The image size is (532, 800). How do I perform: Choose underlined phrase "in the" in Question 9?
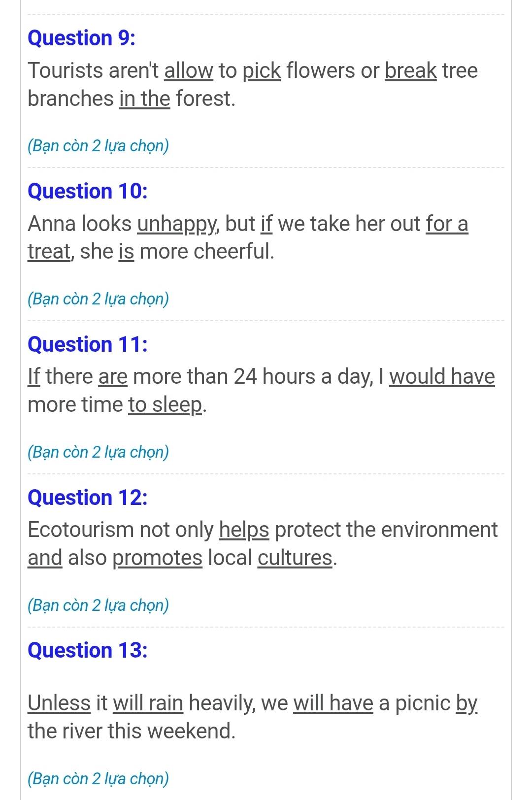tap(145, 99)
